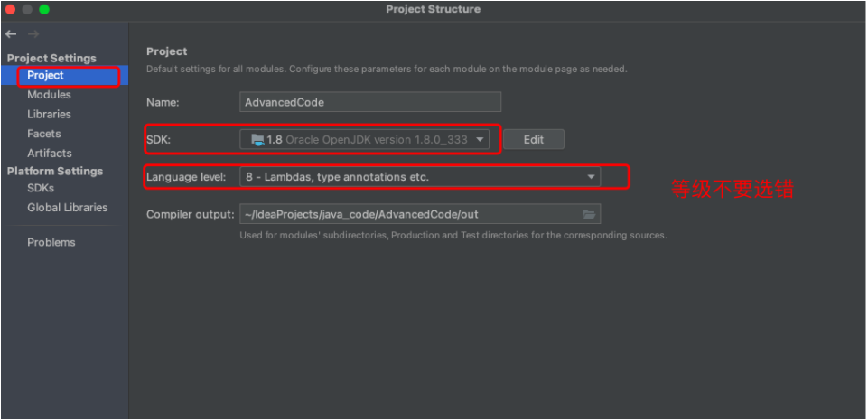Open the SDK dropdown arrow

pyautogui.click(x=480, y=139)
